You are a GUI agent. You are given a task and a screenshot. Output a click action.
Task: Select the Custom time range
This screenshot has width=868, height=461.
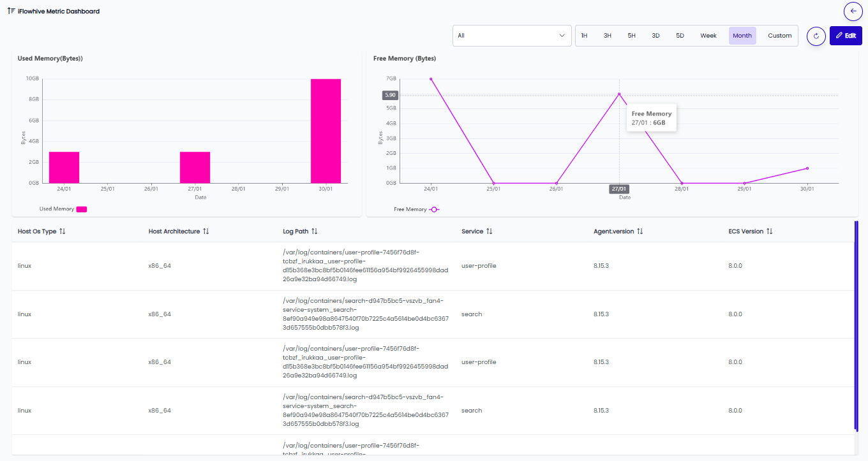click(779, 36)
